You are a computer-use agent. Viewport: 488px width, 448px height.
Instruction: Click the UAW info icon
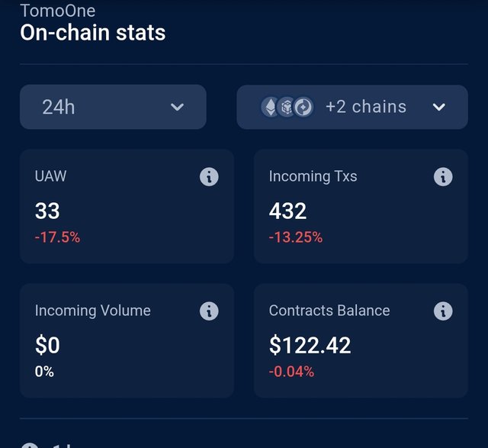click(x=209, y=177)
